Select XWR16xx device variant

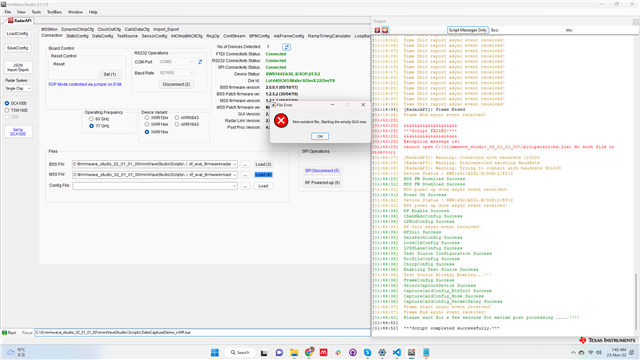[147, 132]
